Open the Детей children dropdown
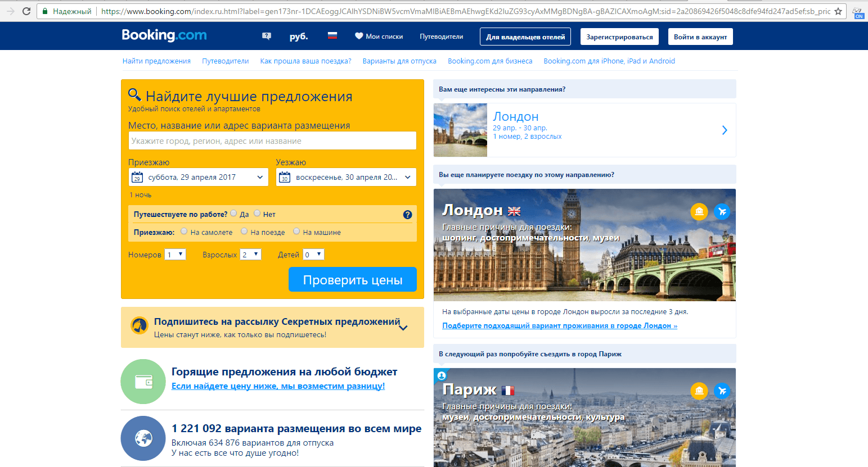Image resolution: width=868 pixels, height=467 pixels. pos(313,255)
